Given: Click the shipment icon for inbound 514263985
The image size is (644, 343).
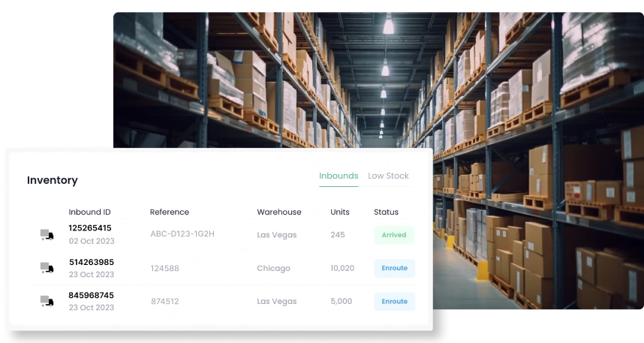Looking at the screenshot, I should (47, 268).
